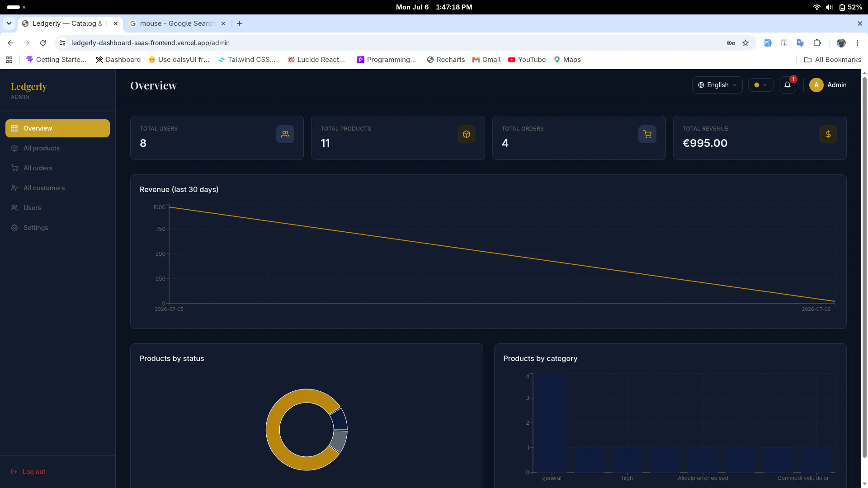The width and height of the screenshot is (868, 488).
Task: Open the Gmail bookmark
Action: pyautogui.click(x=486, y=60)
